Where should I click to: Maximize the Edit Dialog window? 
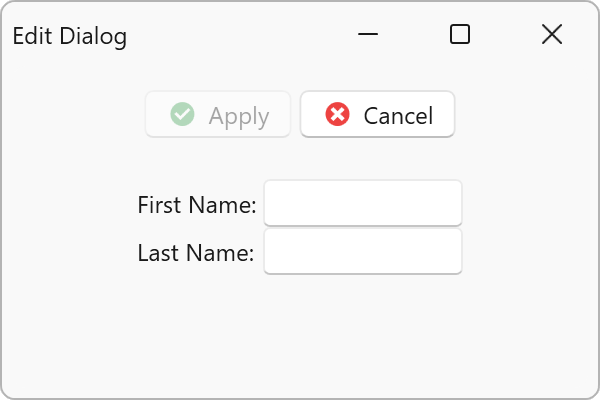pos(460,35)
